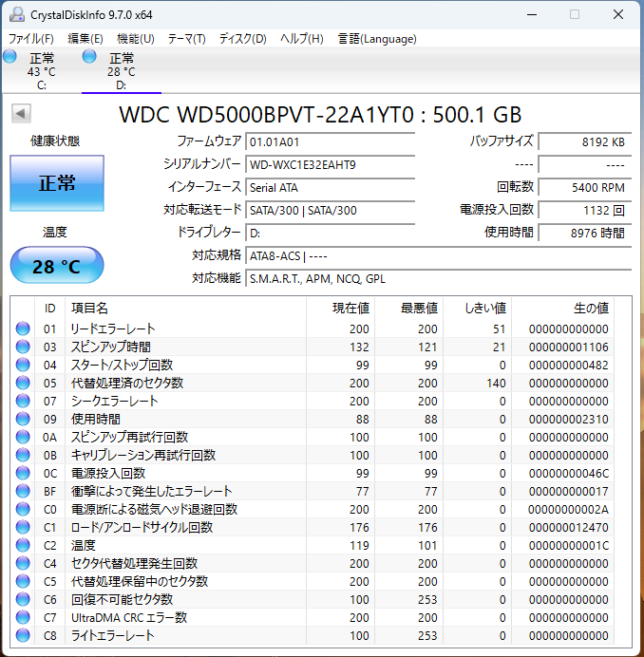Click threshold value 140 of 代替処理済のセクタ数
This screenshot has height=657, width=644.
[496, 384]
